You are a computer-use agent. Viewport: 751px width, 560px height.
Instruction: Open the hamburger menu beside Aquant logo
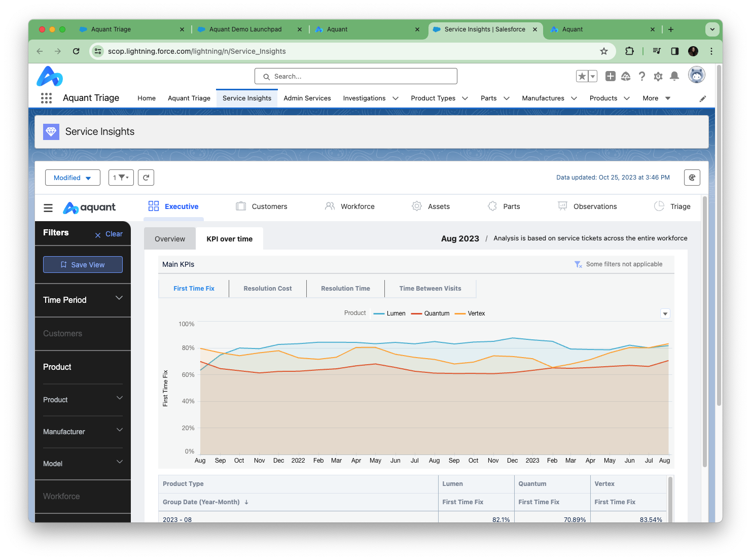pos(48,208)
